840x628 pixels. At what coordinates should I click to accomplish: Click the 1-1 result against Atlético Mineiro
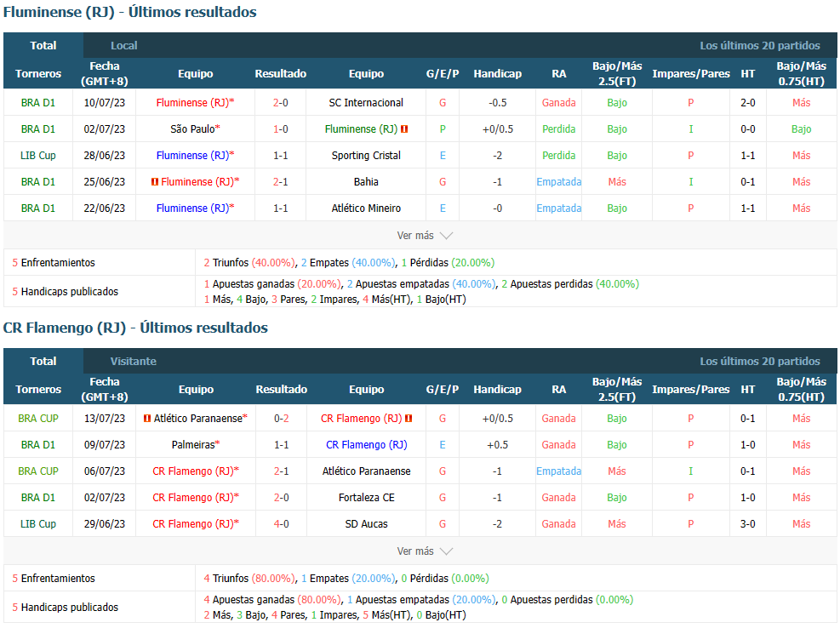click(281, 208)
